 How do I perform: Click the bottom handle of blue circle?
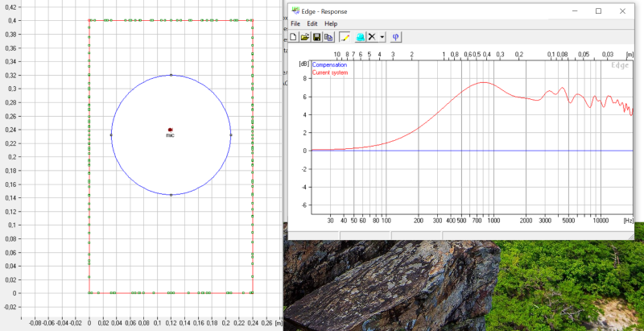click(x=171, y=195)
